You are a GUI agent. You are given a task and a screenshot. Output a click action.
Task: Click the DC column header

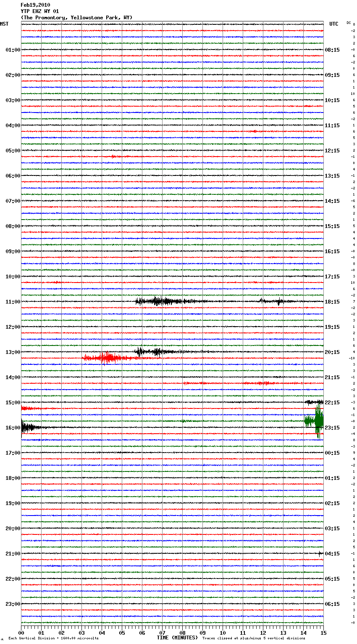(x=349, y=23)
